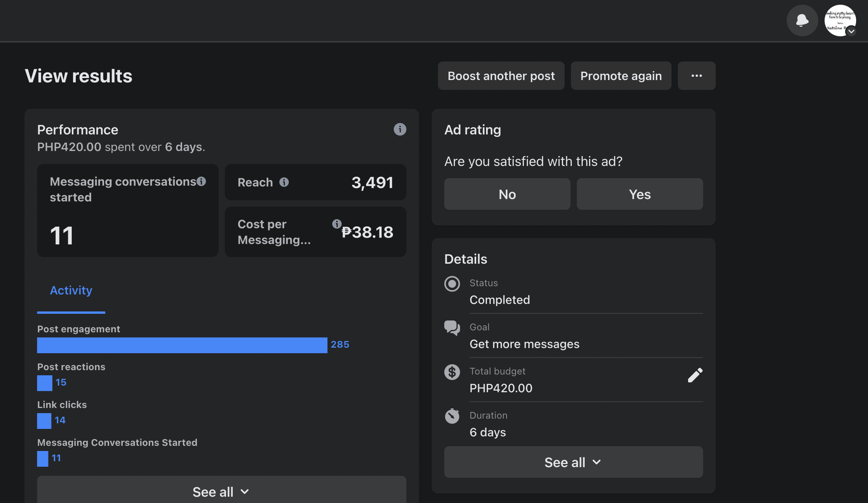Click Promote again button
The image size is (868, 503).
pos(621,76)
